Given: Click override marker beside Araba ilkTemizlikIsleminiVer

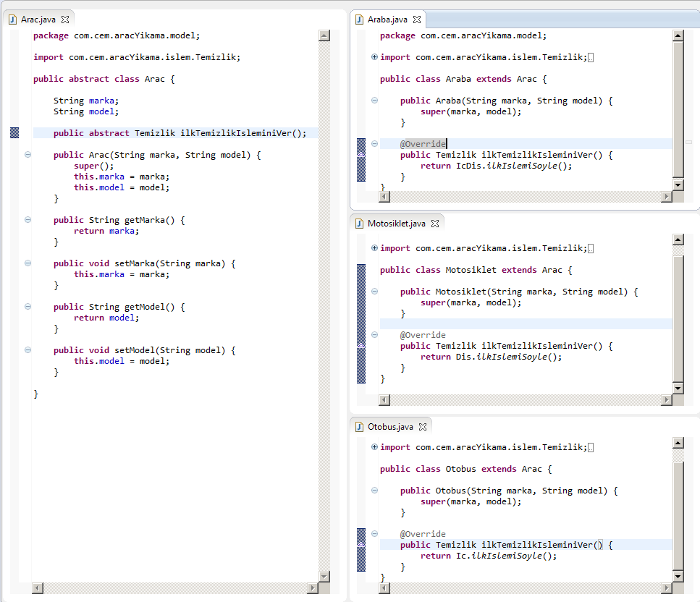Looking at the screenshot, I should 361,155.
